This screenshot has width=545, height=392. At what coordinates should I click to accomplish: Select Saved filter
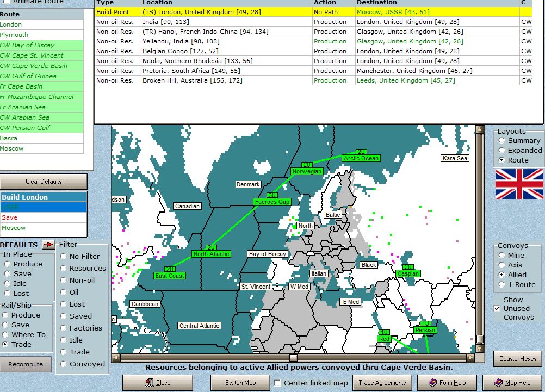point(63,316)
